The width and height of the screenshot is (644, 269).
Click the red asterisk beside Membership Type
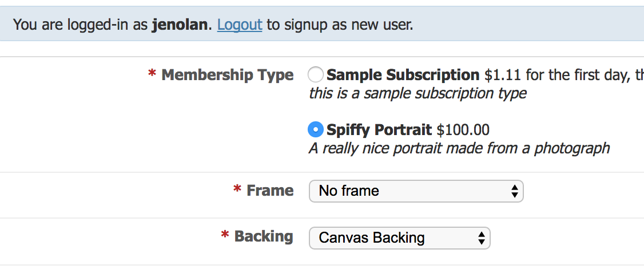pyautogui.click(x=152, y=74)
